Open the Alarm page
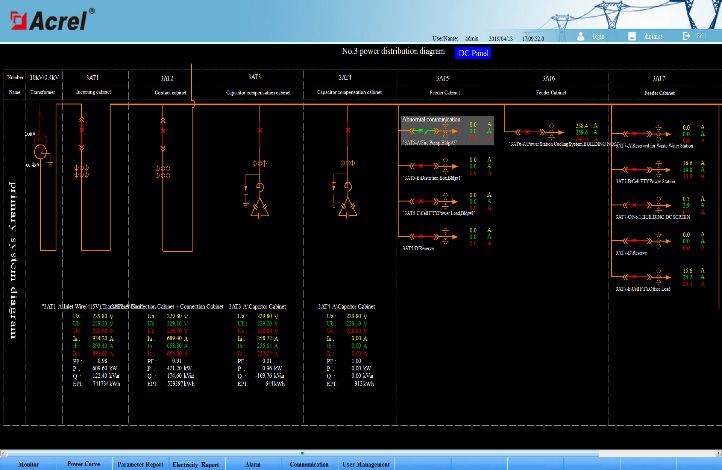Viewport: 722px width, 470px height. (253, 464)
